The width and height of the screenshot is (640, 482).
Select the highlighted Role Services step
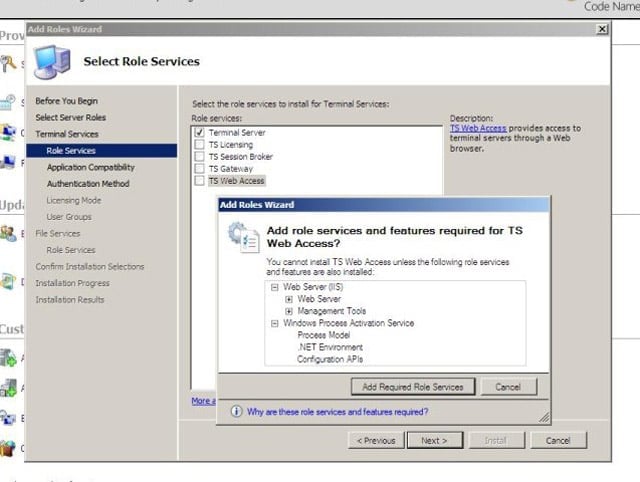[102, 151]
